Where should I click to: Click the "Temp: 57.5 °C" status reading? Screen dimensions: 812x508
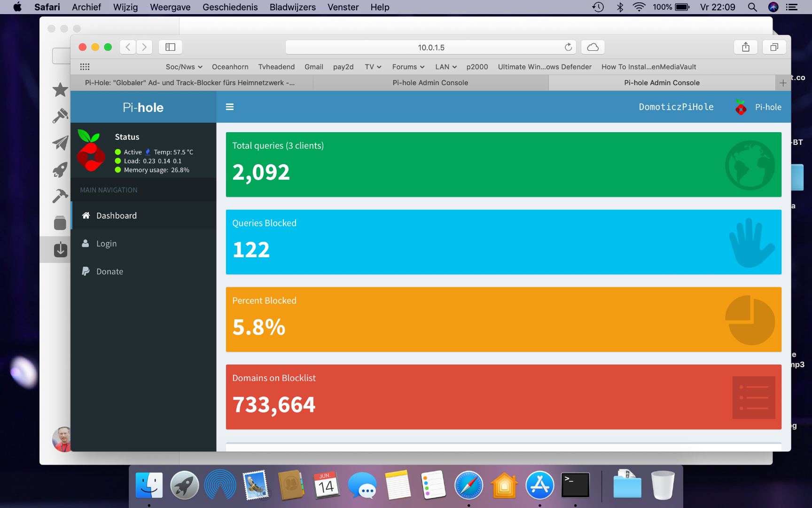click(173, 152)
